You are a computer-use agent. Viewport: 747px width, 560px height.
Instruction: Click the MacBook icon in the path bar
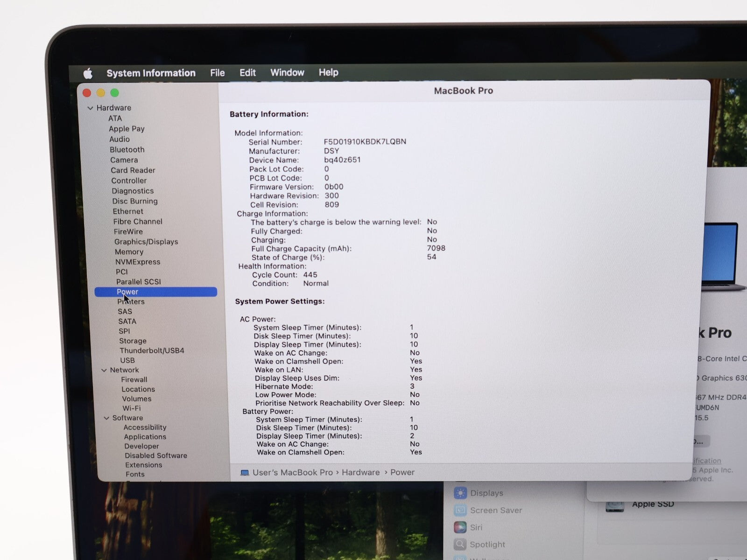tap(245, 473)
